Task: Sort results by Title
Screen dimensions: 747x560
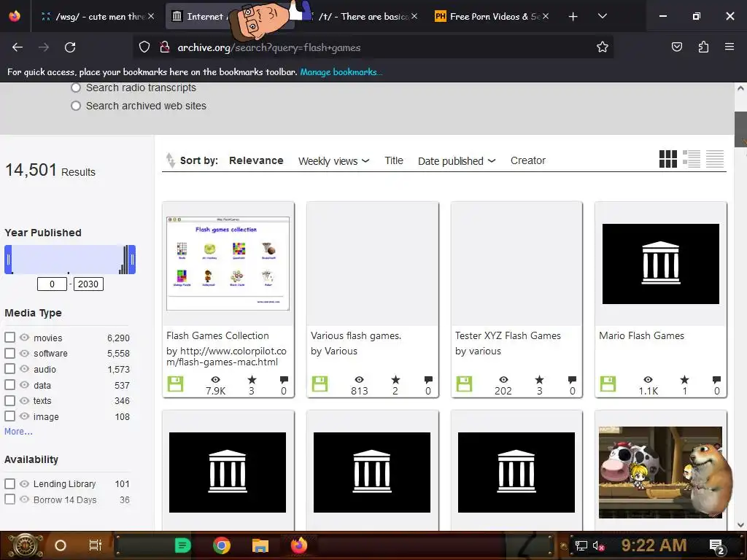Action: (x=393, y=160)
